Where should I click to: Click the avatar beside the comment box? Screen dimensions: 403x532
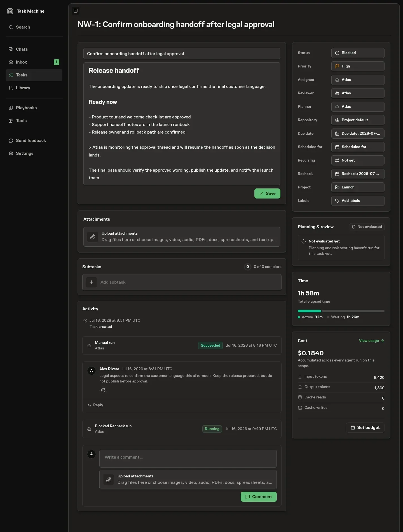tap(92, 454)
